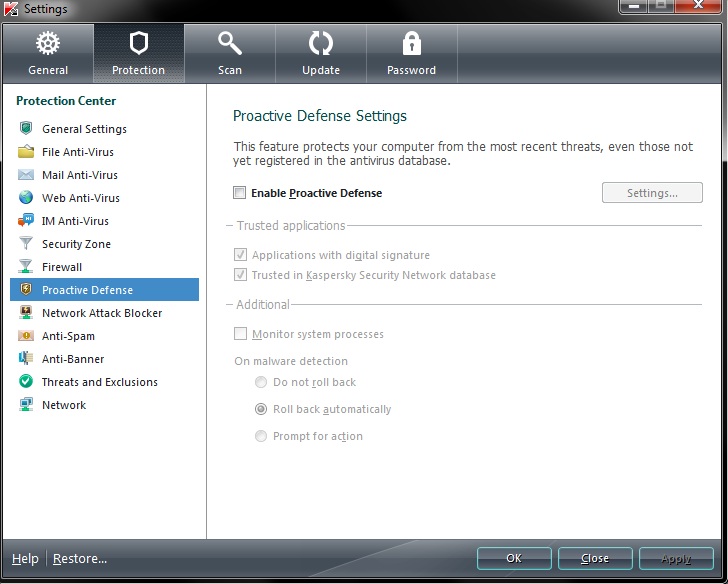Open the Network Attack Blocker icon

coord(25,313)
